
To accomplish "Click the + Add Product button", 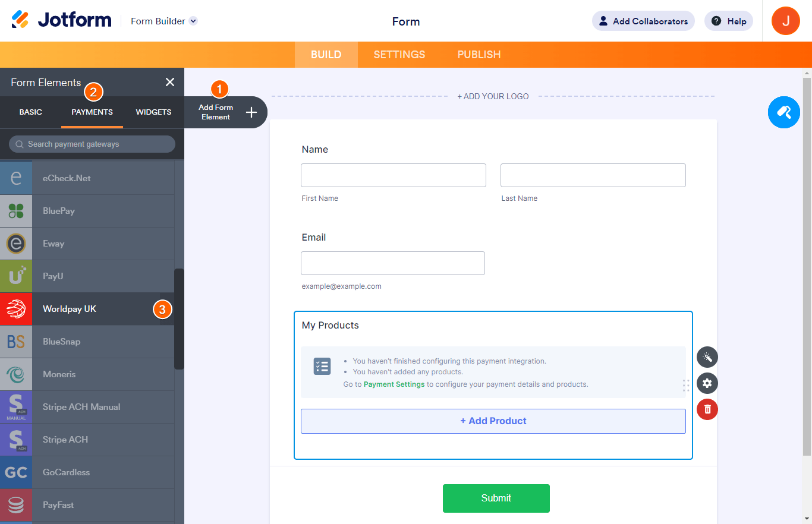I will coord(493,421).
